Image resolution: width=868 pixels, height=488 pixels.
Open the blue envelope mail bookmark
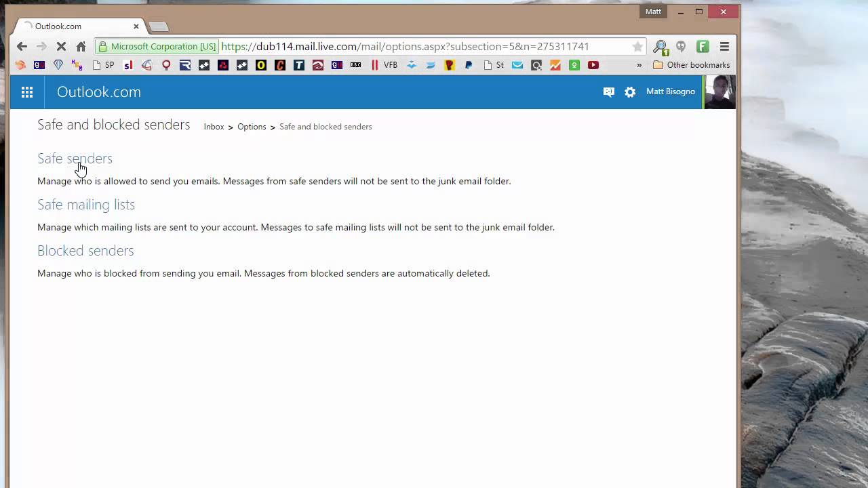point(517,65)
